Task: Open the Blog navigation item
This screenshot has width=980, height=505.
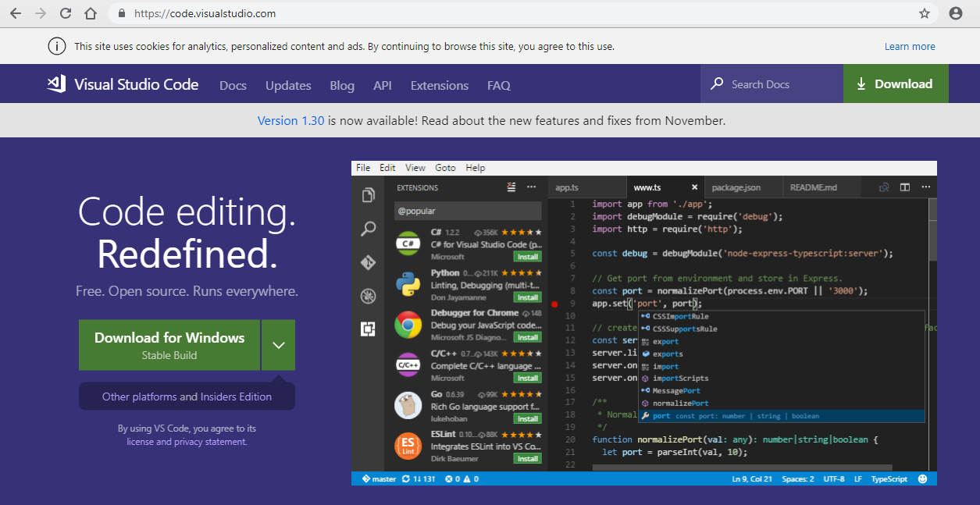Action: (342, 85)
